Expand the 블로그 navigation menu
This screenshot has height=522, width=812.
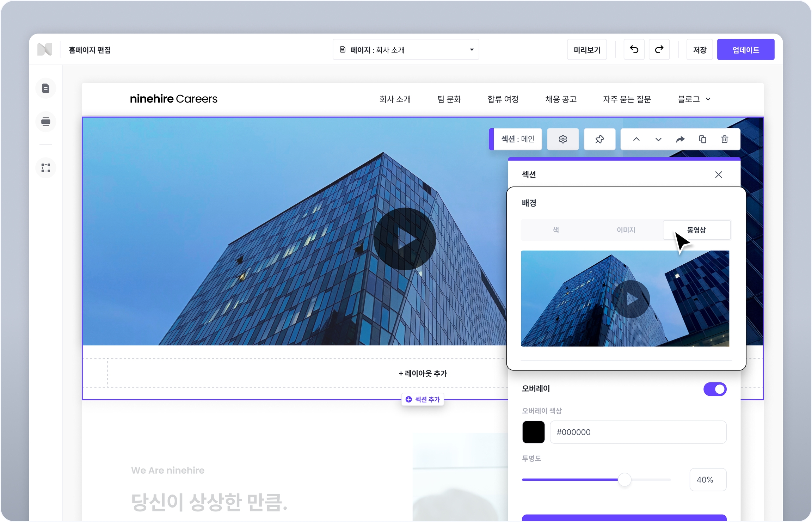pyautogui.click(x=694, y=99)
